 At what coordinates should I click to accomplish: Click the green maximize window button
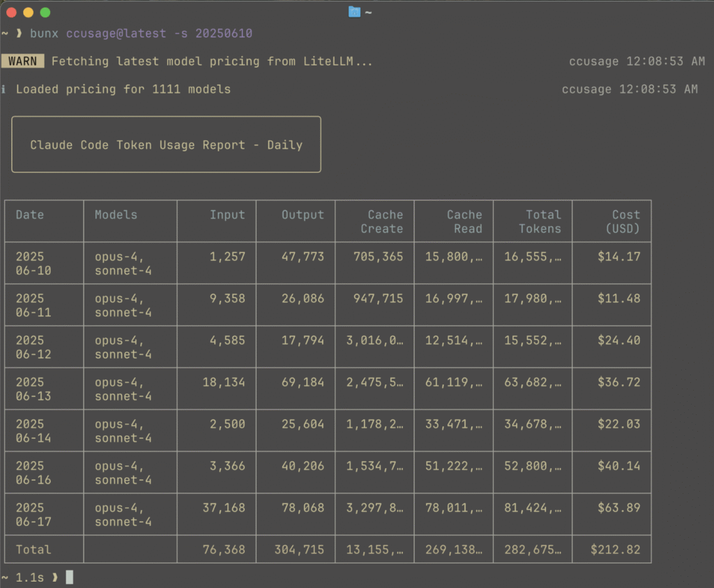tap(45, 13)
